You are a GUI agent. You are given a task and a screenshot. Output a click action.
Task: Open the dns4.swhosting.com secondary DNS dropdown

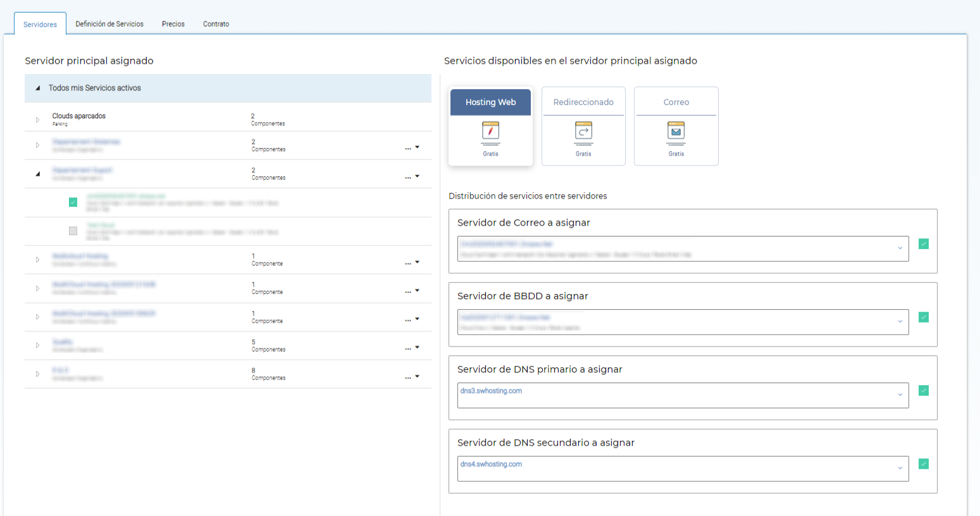point(683,469)
